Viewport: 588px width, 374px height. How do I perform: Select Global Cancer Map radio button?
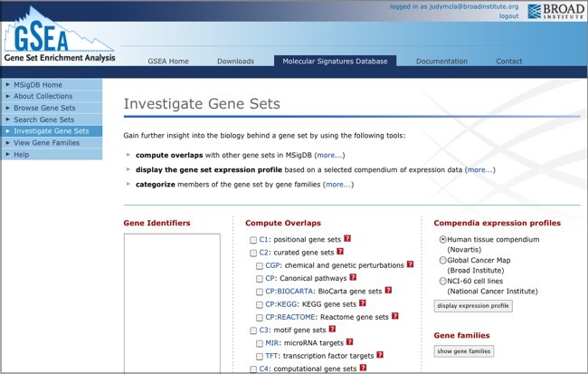[442, 260]
